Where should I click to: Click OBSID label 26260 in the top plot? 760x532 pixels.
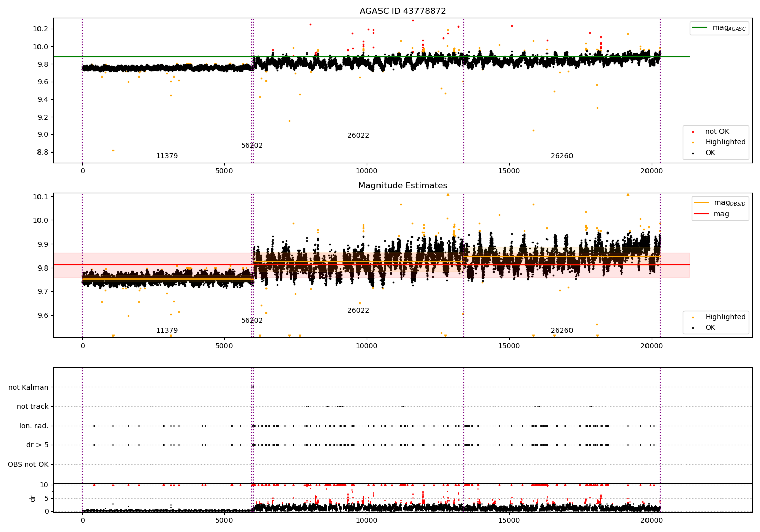coord(562,156)
